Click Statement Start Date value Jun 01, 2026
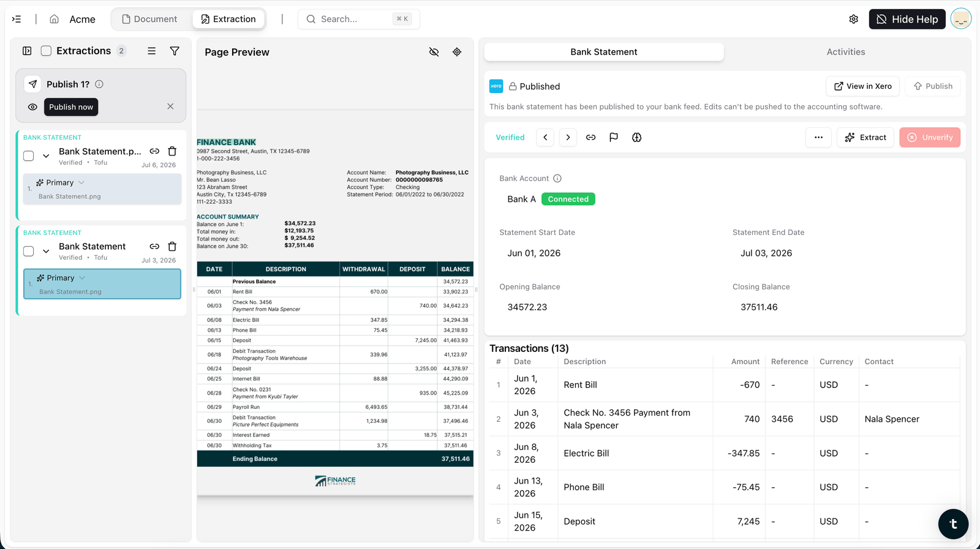Image resolution: width=980 pixels, height=549 pixels. 534,253
